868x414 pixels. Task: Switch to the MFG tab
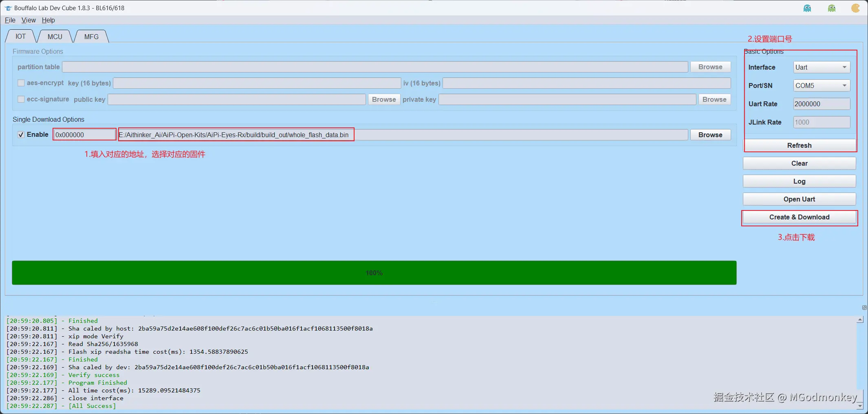point(91,37)
